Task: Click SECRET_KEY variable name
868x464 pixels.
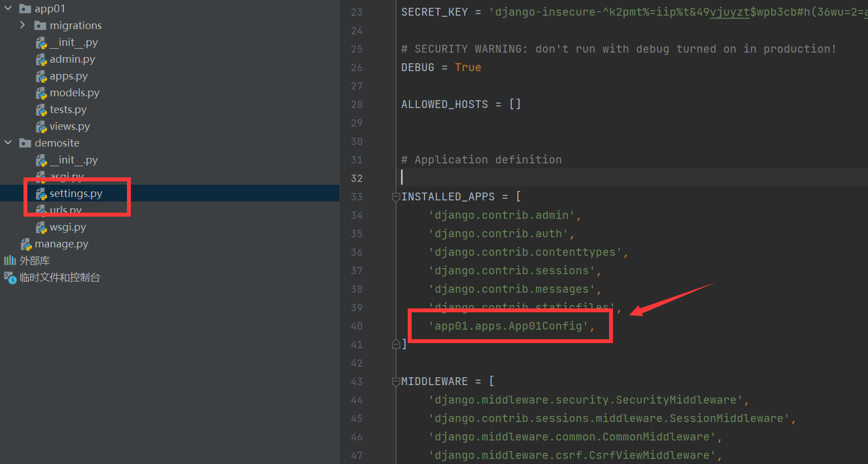Action: point(435,12)
